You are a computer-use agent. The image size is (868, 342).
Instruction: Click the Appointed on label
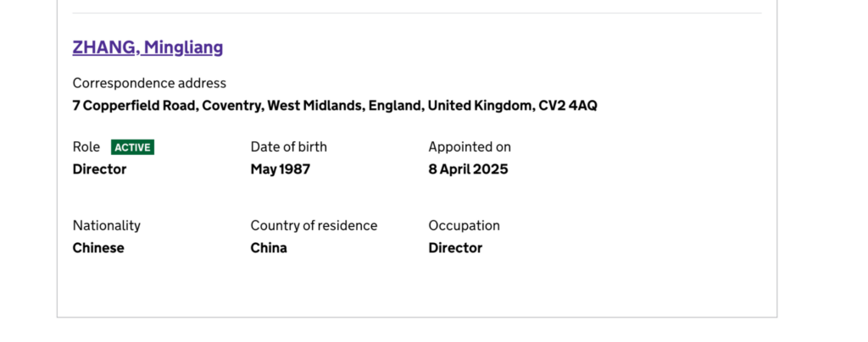click(470, 147)
